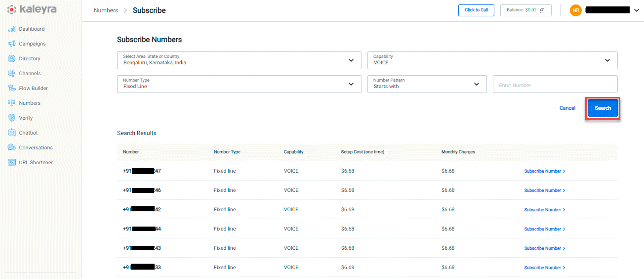Viewport: 644px width, 279px height.
Task: Subscribe the number ending in 44
Action: point(545,229)
